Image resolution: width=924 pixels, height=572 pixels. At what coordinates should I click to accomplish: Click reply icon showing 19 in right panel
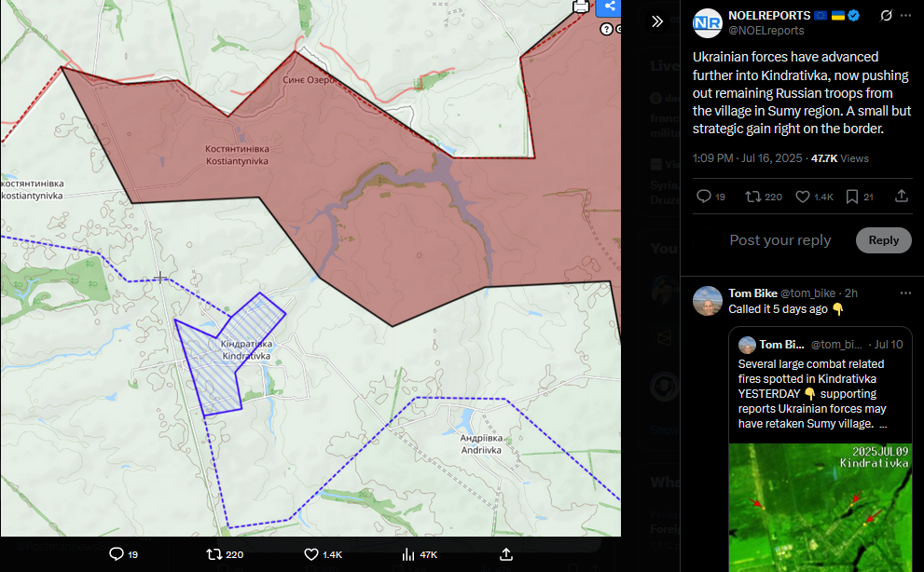tap(704, 197)
